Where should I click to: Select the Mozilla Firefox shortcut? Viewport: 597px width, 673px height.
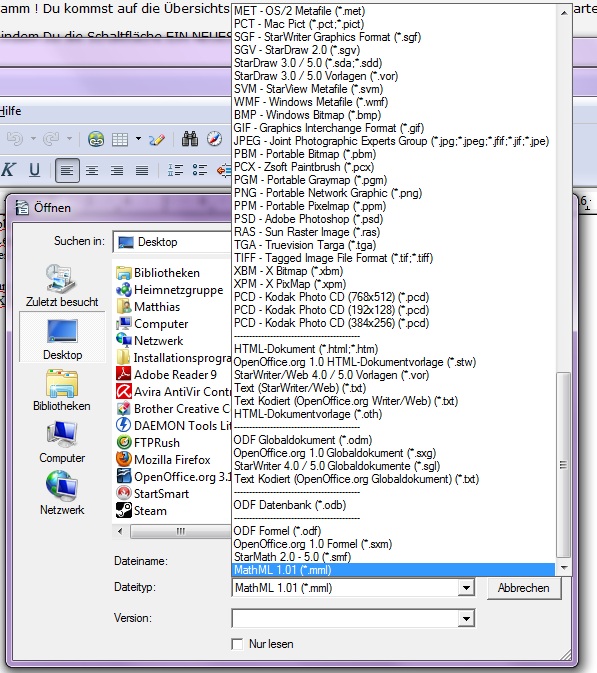pos(164,460)
